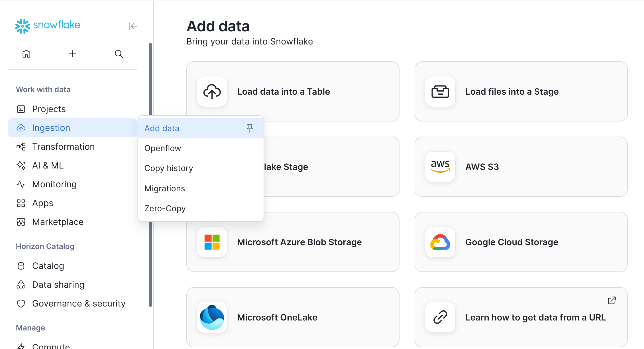Choose the Google Cloud Storage card
The image size is (644, 349).
(x=521, y=242)
